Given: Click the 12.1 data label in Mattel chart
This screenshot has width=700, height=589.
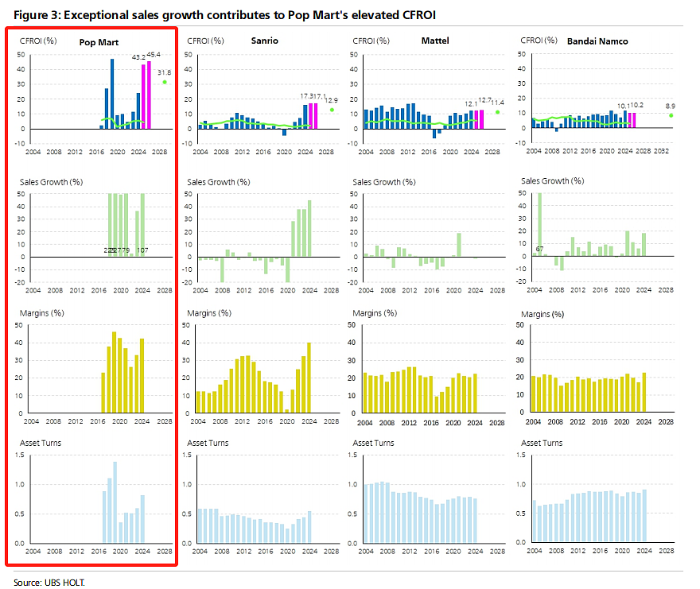Looking at the screenshot, I should click(471, 104).
